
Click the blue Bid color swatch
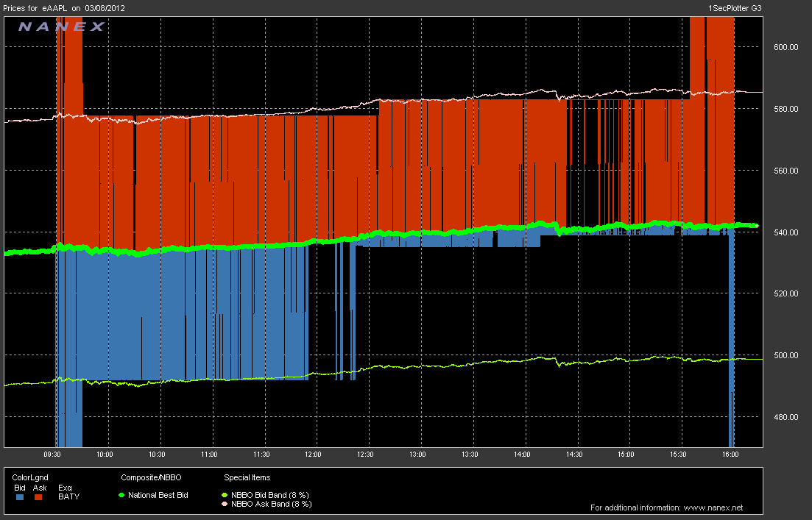[20, 496]
